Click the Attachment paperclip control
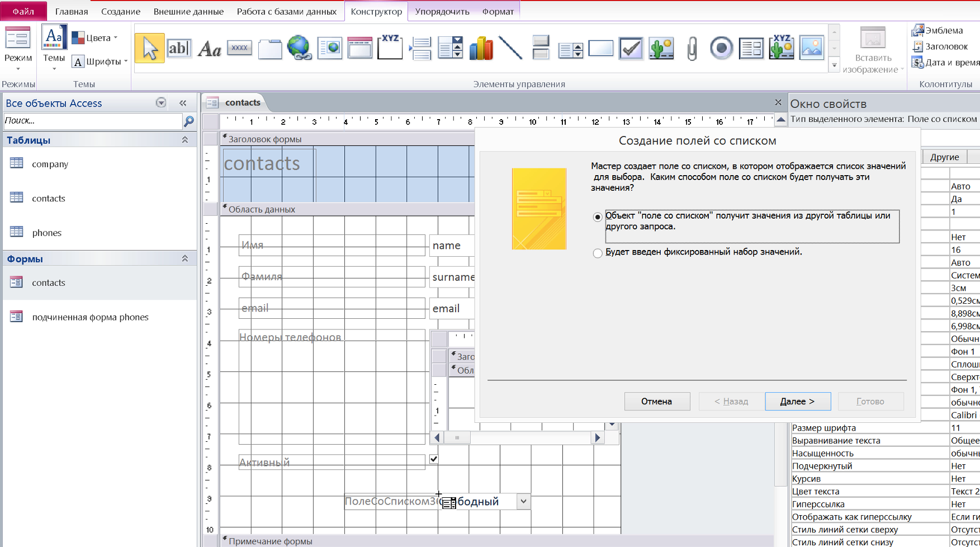 tap(692, 49)
